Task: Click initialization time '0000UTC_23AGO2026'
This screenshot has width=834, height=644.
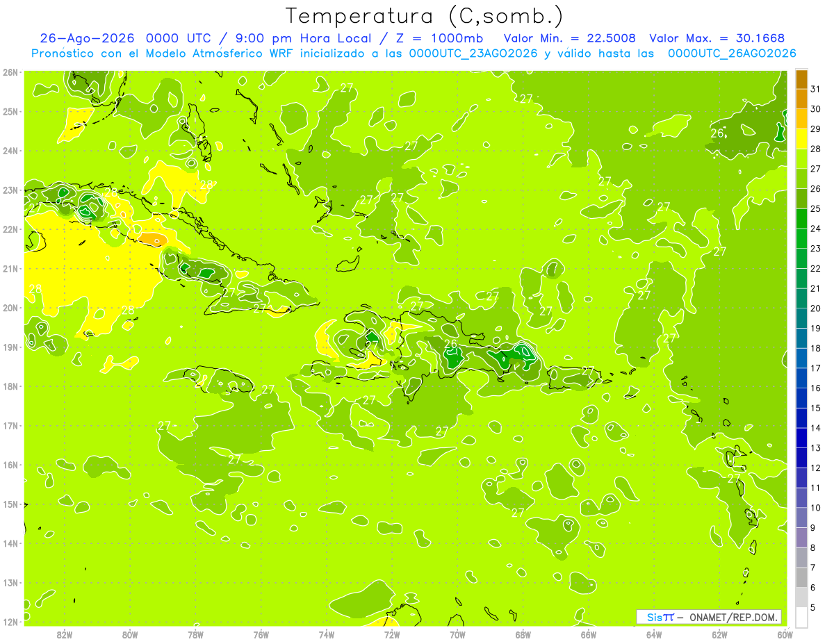Action: [473, 53]
